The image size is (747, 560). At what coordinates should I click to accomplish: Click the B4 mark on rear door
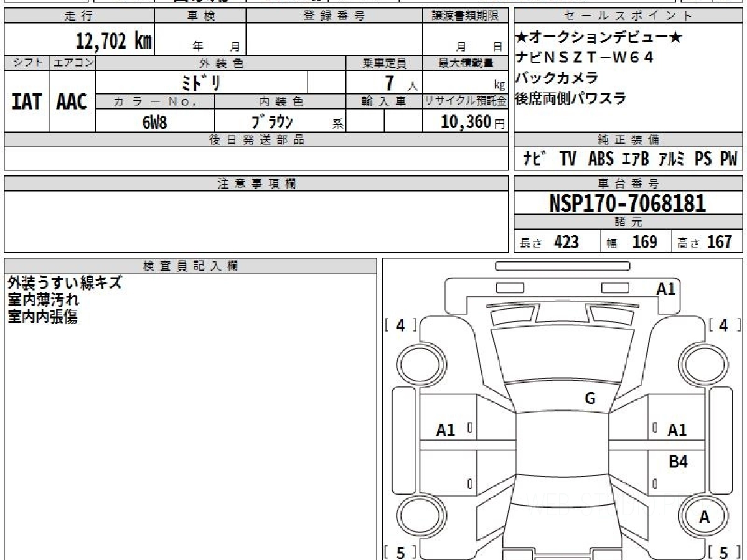pos(679,462)
